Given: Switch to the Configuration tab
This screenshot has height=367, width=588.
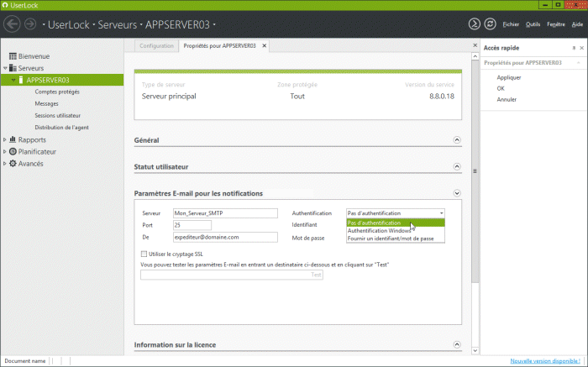Looking at the screenshot, I should point(157,45).
